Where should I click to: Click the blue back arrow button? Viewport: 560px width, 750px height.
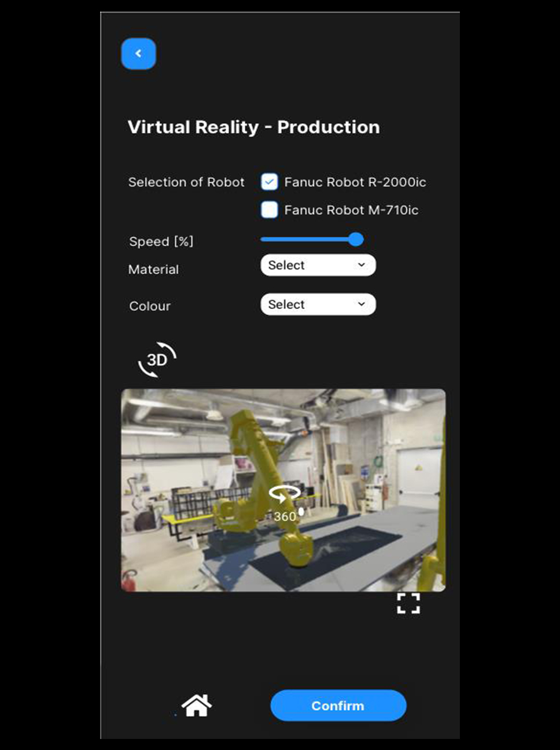[x=138, y=54]
